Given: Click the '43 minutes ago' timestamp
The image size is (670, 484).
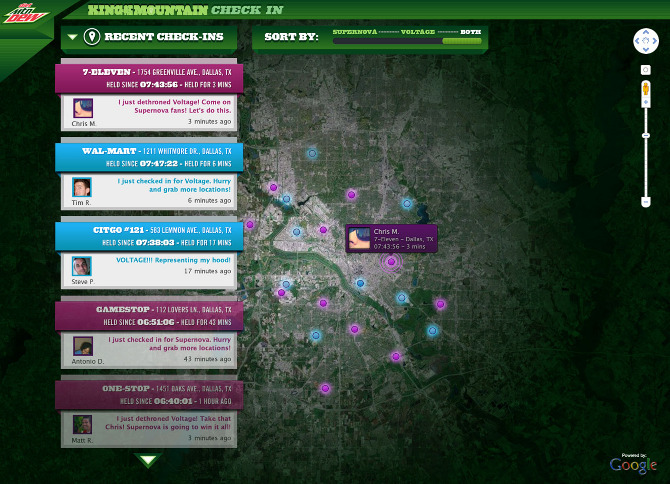Looking at the screenshot, I should 207,359.
